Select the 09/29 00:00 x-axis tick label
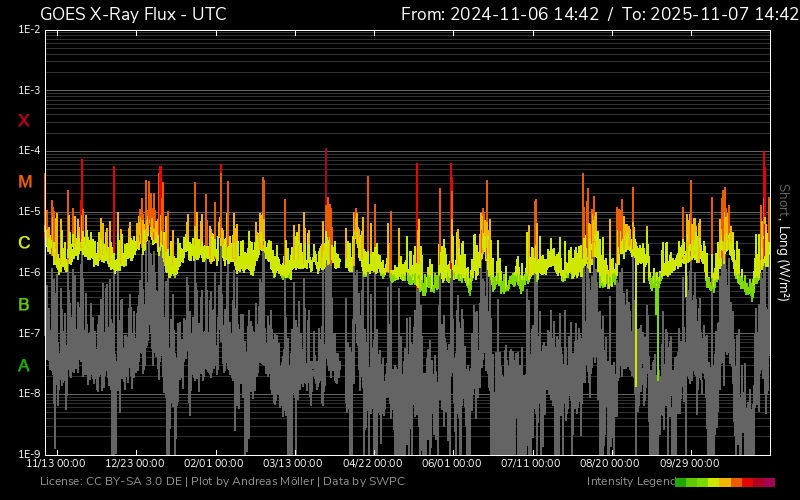Viewport: 800px width, 500px height. (x=689, y=464)
